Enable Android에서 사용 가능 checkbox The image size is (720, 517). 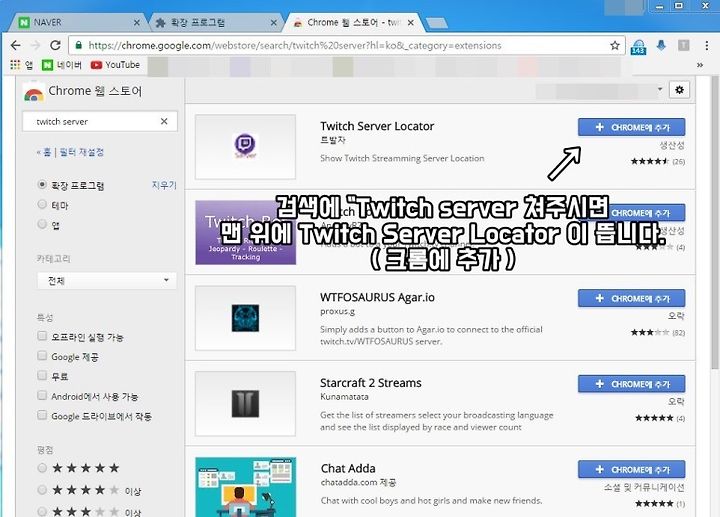coord(42,395)
